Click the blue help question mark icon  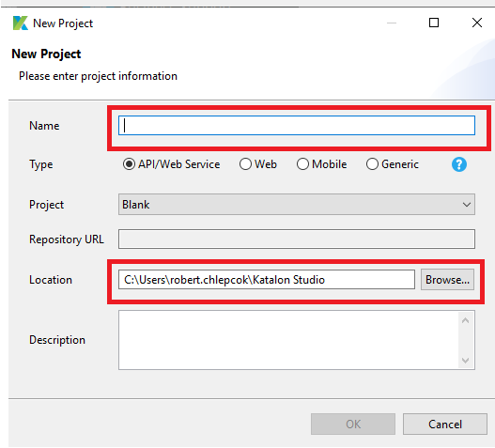click(x=459, y=164)
